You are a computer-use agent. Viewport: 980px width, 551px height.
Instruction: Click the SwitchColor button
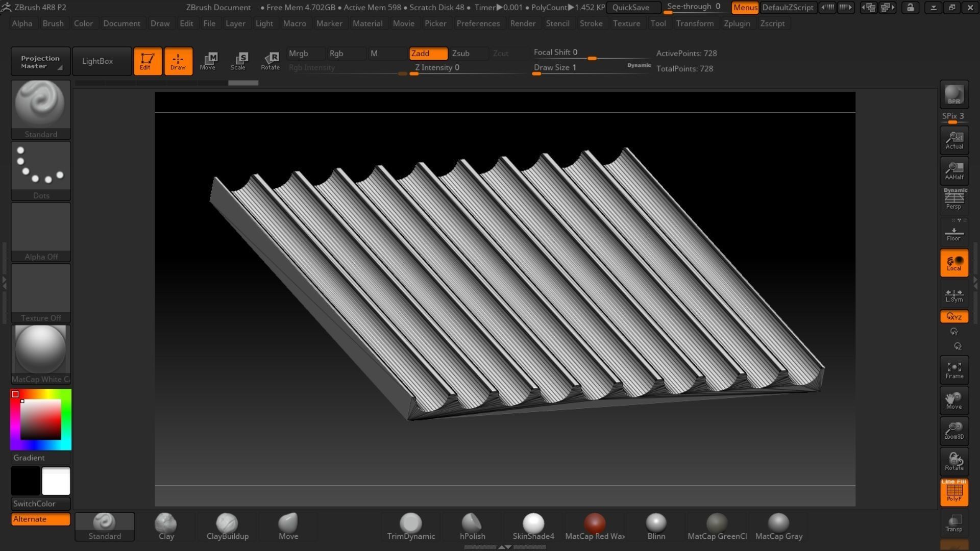[41, 504]
